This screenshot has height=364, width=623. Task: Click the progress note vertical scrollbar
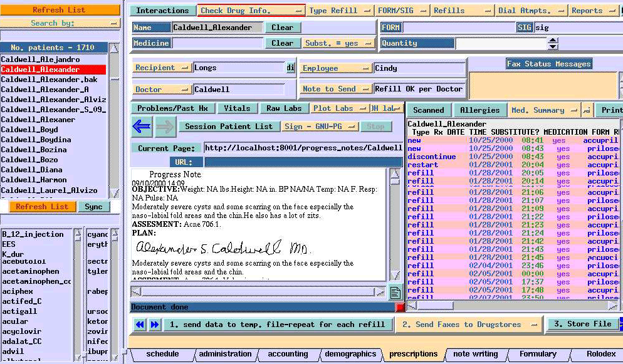(x=395, y=226)
